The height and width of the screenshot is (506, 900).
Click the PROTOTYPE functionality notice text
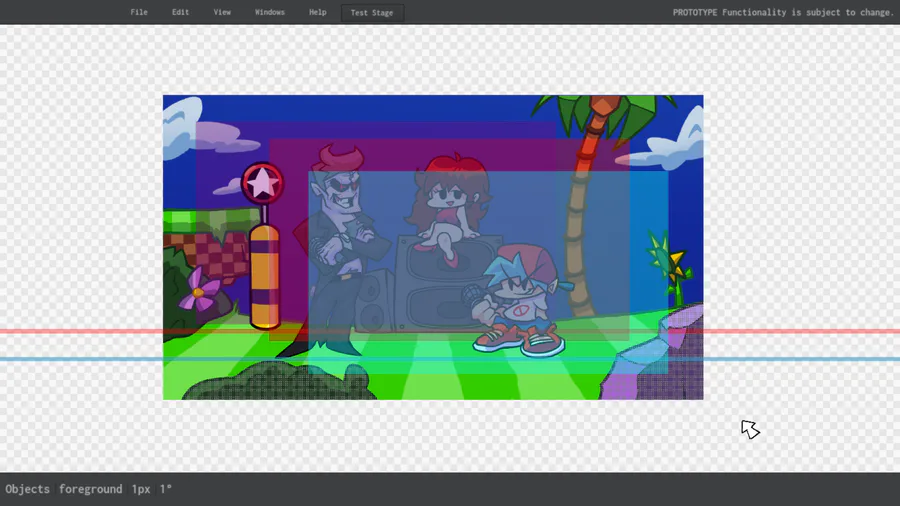pos(783,12)
